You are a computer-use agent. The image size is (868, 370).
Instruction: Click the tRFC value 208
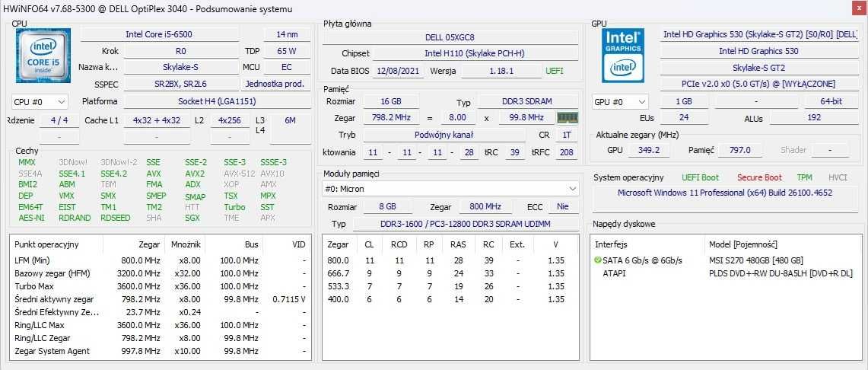[566, 152]
